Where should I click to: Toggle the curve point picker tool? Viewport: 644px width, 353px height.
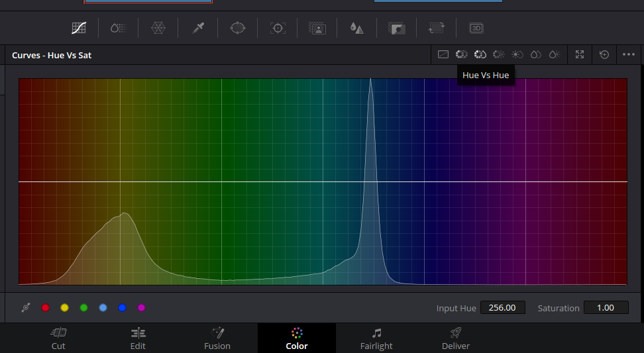click(25, 307)
